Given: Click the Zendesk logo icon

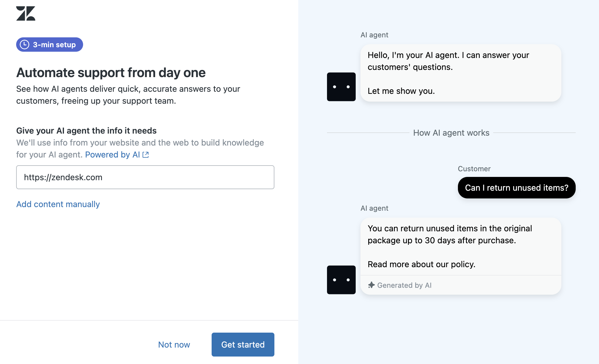Looking at the screenshot, I should (x=26, y=13).
